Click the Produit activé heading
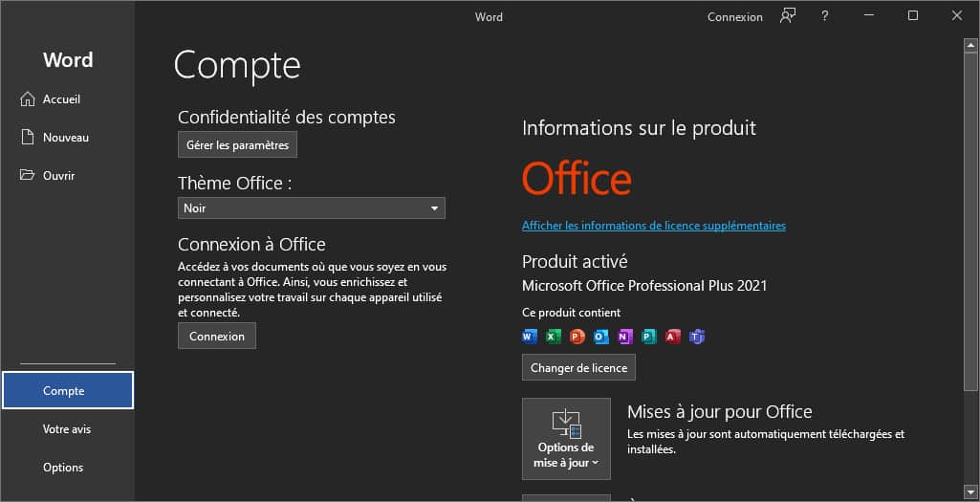980x502 pixels. coord(575,261)
